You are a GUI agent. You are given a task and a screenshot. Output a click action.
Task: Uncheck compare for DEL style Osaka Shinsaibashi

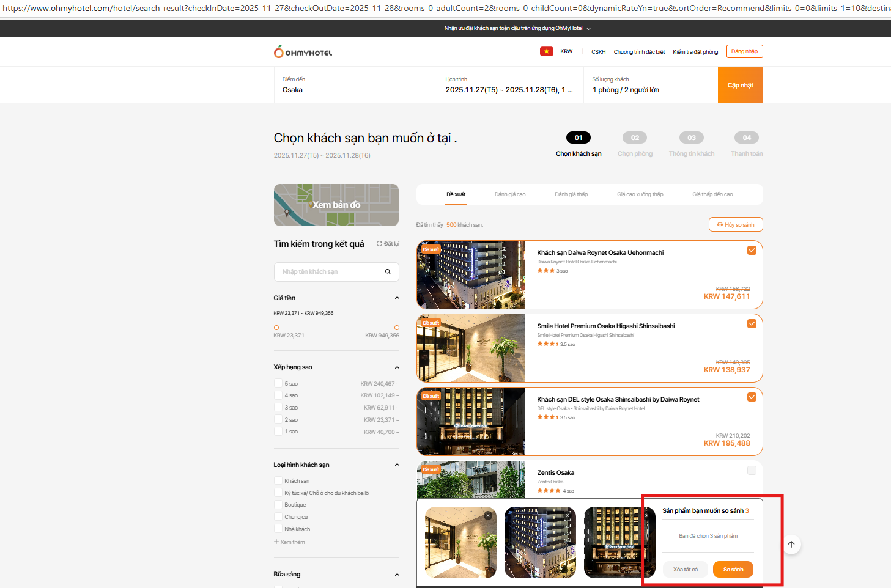(x=752, y=397)
